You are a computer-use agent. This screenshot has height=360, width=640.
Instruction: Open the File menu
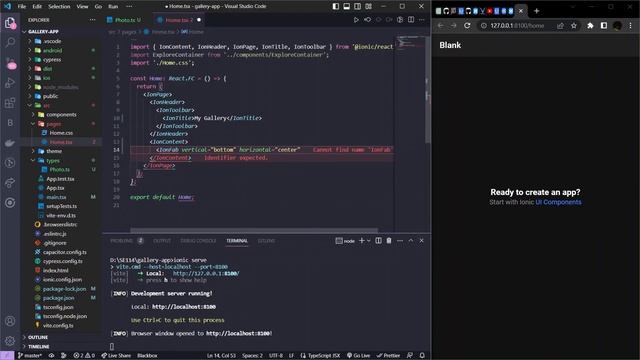tap(22, 6)
